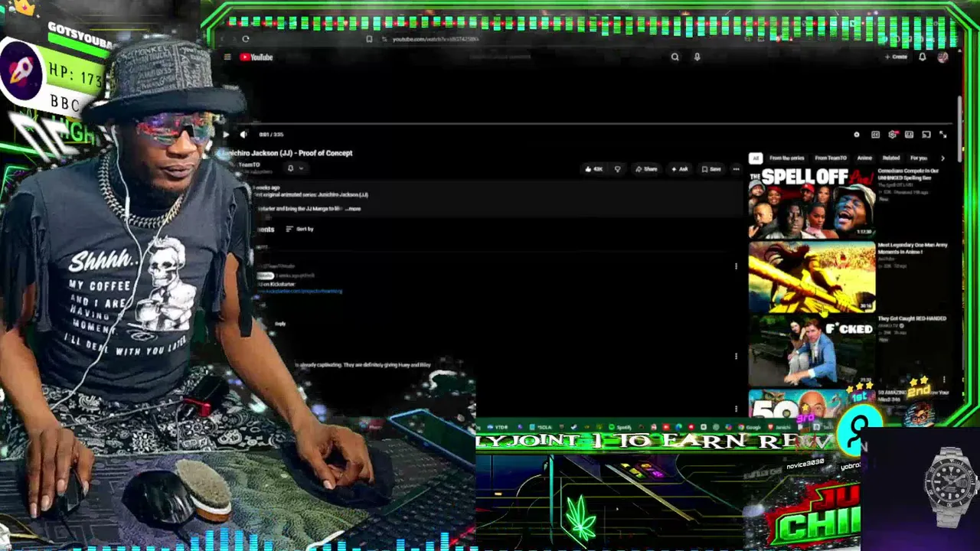
Task: Open the account avatar menu
Action: coord(942,57)
